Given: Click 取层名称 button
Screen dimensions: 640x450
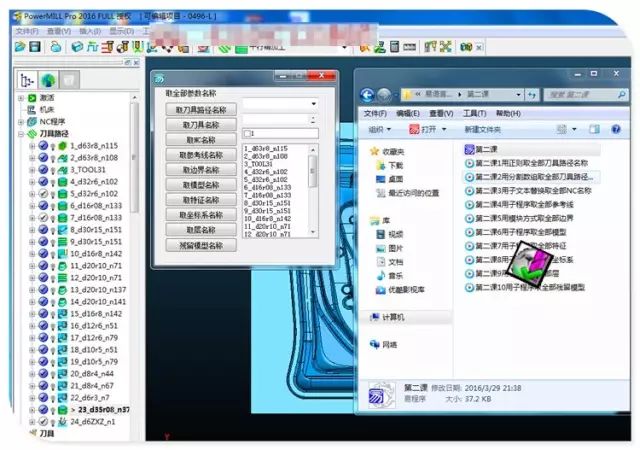Looking at the screenshot, I should (x=201, y=230).
